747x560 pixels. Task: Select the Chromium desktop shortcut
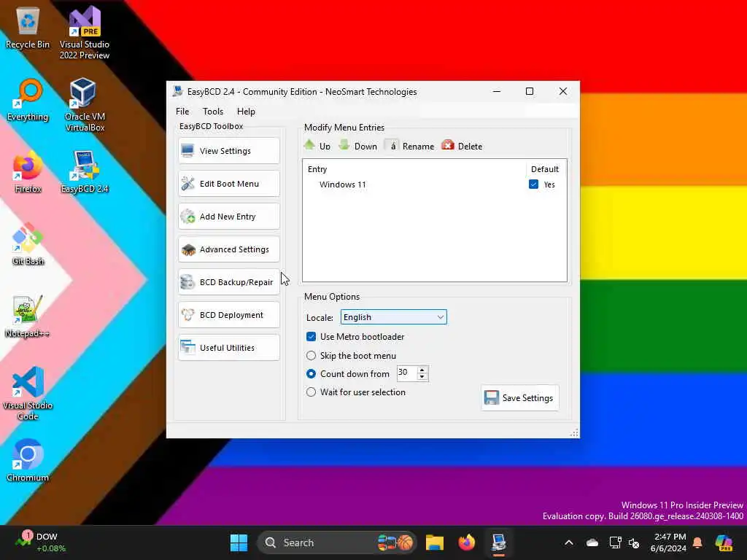pyautogui.click(x=28, y=460)
